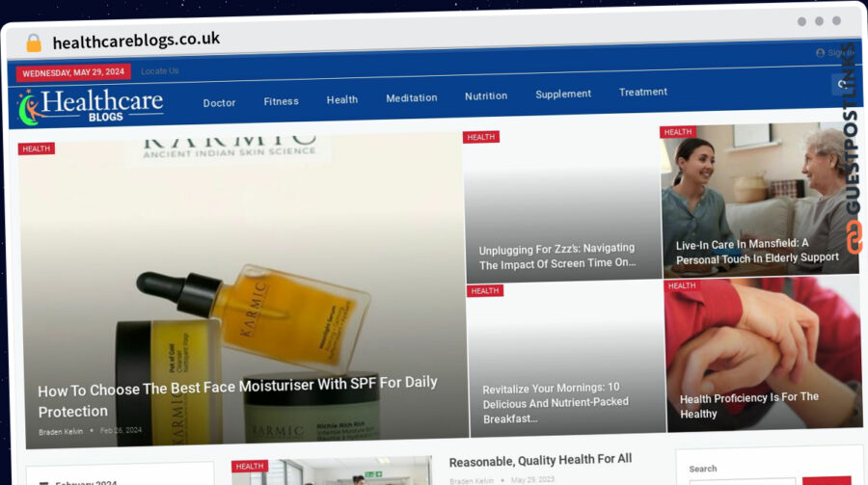The image size is (868, 485).
Task: Open Revitalize Your Mornings breakfast article
Action: (556, 403)
